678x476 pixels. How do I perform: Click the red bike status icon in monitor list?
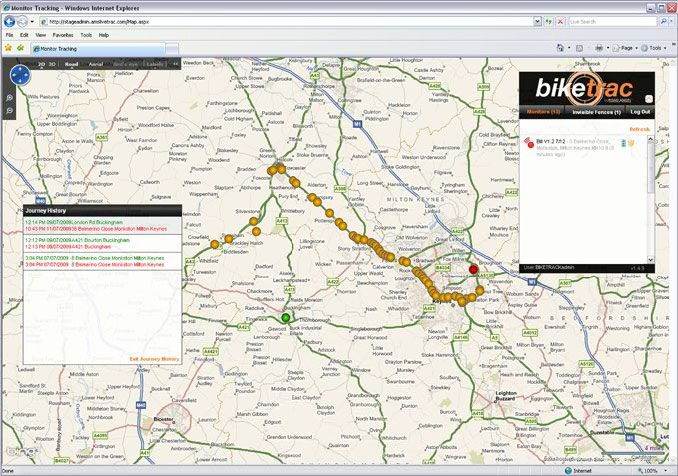[x=528, y=142]
